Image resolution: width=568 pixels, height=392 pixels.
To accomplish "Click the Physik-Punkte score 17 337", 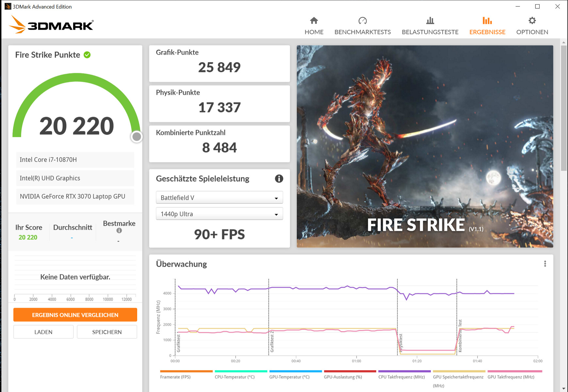I will pos(219,107).
